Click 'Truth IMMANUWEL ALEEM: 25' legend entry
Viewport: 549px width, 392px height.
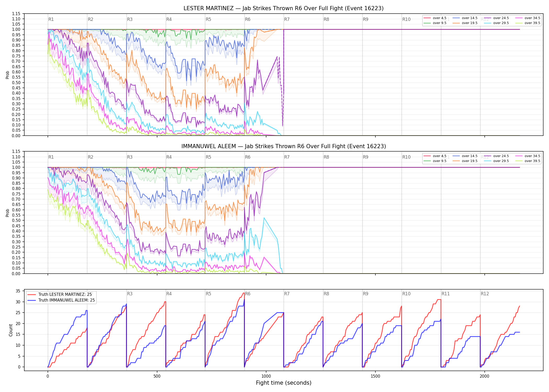click(x=61, y=300)
